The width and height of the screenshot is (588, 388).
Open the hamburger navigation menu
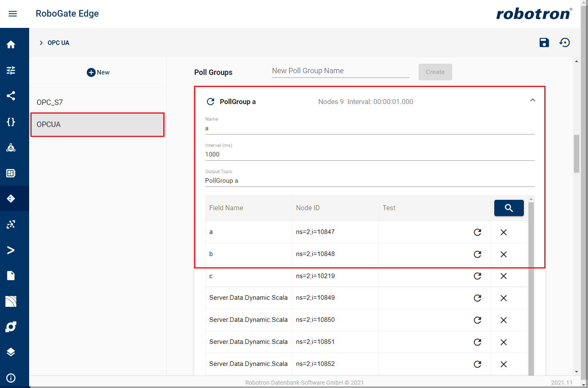(x=13, y=14)
